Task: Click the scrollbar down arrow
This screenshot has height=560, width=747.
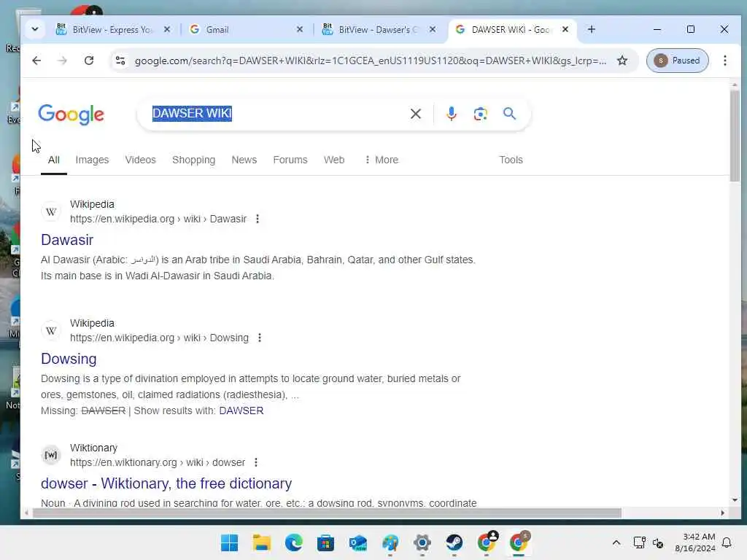Action: pyautogui.click(x=735, y=500)
